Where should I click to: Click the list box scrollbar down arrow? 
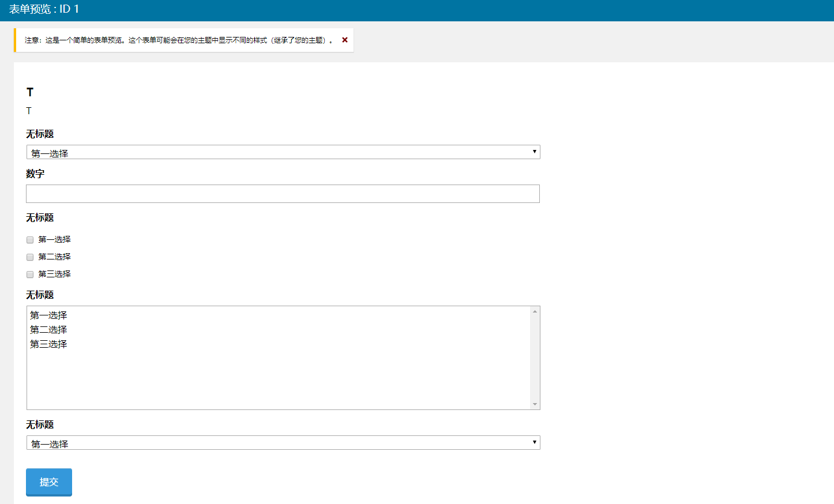pyautogui.click(x=535, y=404)
